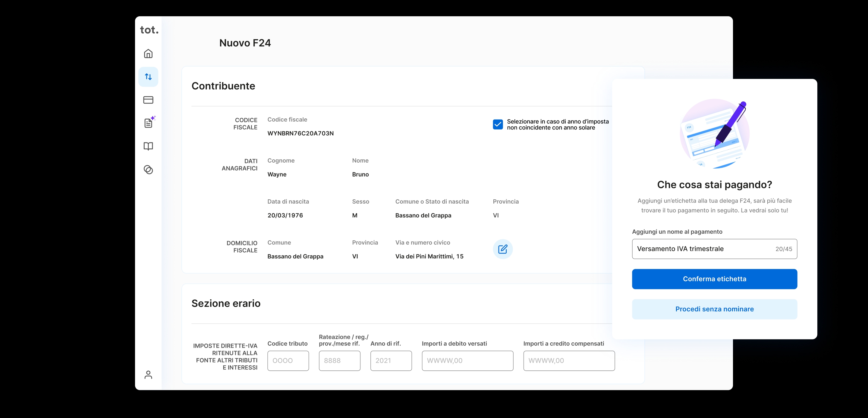Image resolution: width=868 pixels, height=418 pixels.
Task: Open the user profile icon
Action: click(148, 375)
